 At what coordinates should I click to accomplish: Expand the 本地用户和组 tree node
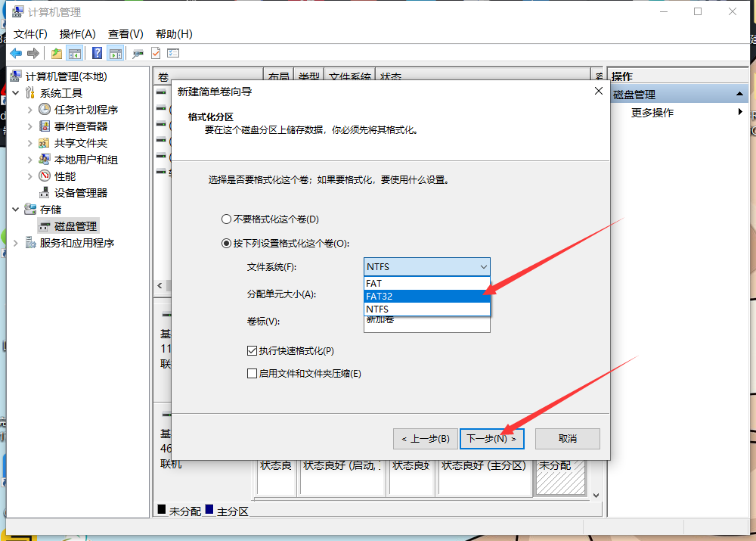[30, 160]
